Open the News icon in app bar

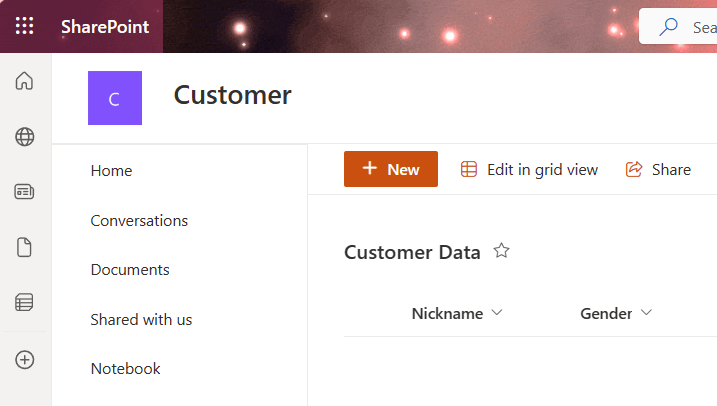click(25, 192)
